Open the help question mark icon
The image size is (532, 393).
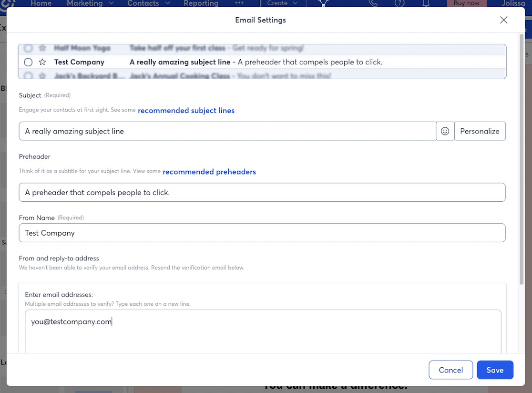coord(399,4)
